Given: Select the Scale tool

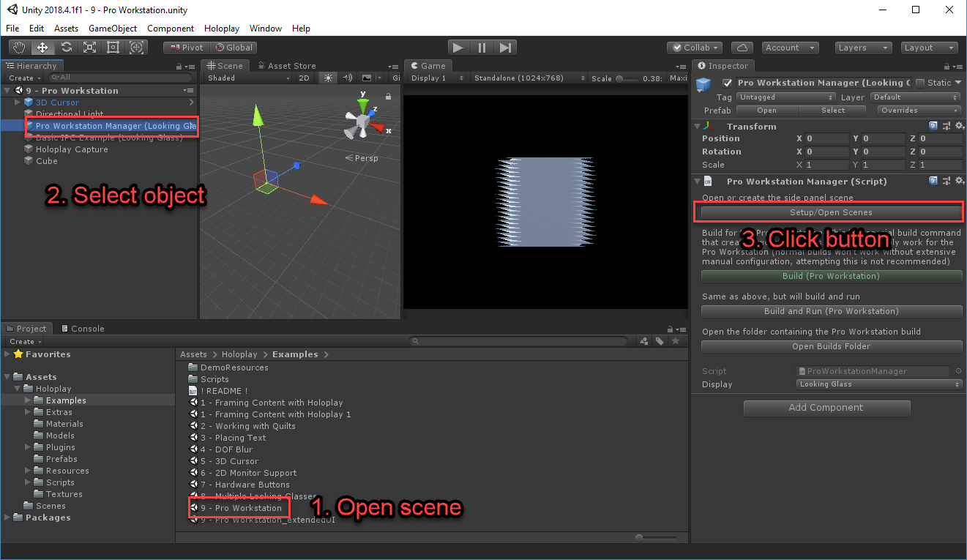Looking at the screenshot, I should point(89,48).
